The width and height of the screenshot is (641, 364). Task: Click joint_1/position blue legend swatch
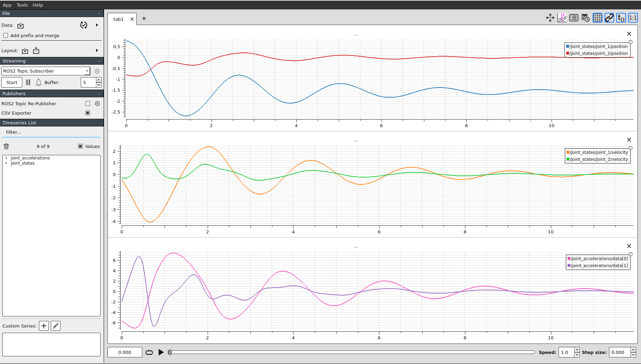pyautogui.click(x=568, y=46)
